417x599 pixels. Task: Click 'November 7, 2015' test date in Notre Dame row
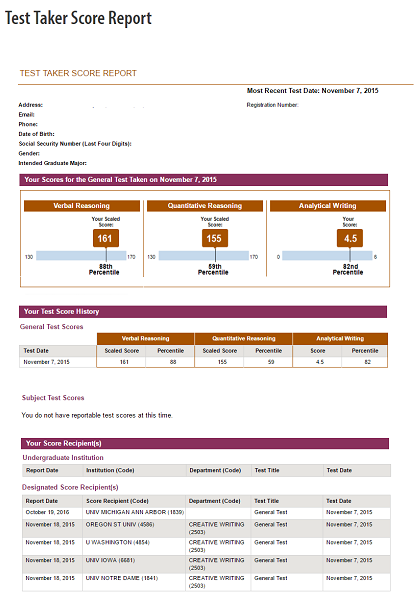tap(349, 578)
